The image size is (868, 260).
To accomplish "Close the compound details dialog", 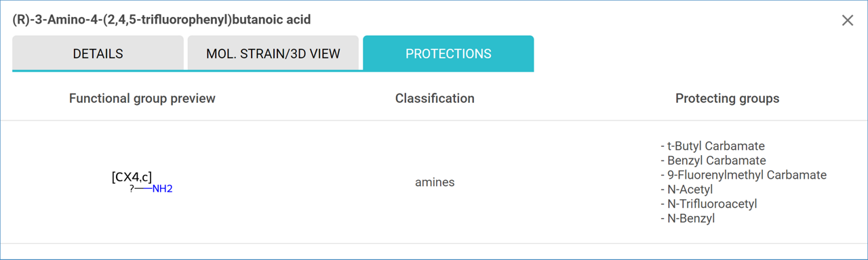I will pyautogui.click(x=847, y=20).
